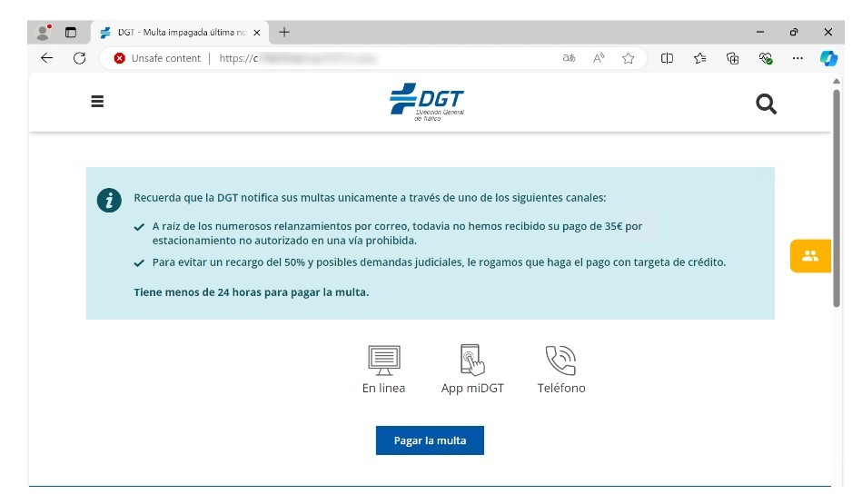862x504 pixels.
Task: Open Browser essentials heart icon
Action: pyautogui.click(x=765, y=58)
